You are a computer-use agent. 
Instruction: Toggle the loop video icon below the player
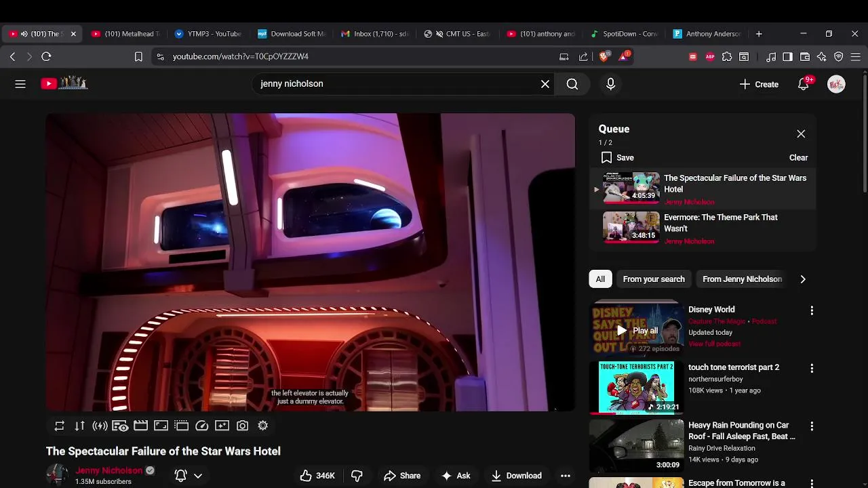click(x=60, y=426)
